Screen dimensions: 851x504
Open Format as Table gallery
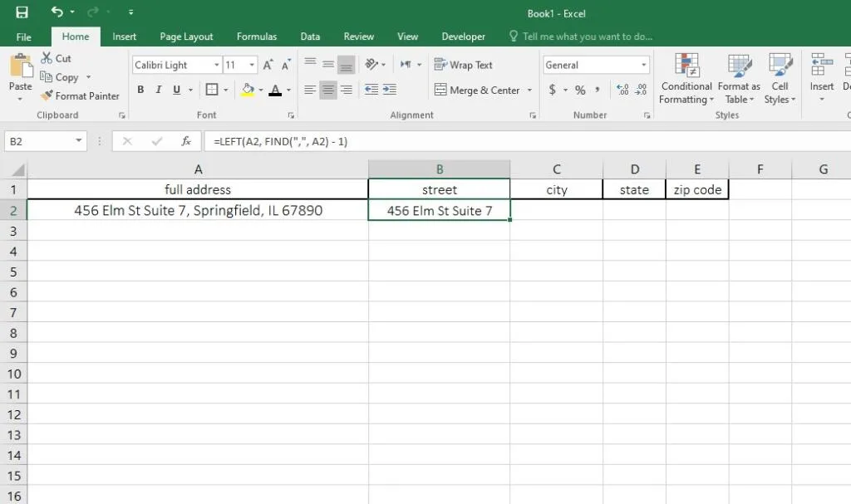point(739,79)
